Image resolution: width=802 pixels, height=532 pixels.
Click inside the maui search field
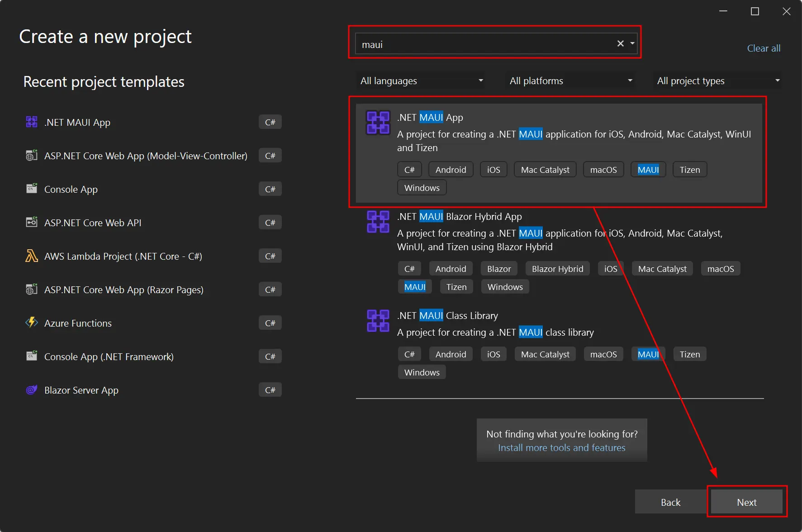click(484, 44)
